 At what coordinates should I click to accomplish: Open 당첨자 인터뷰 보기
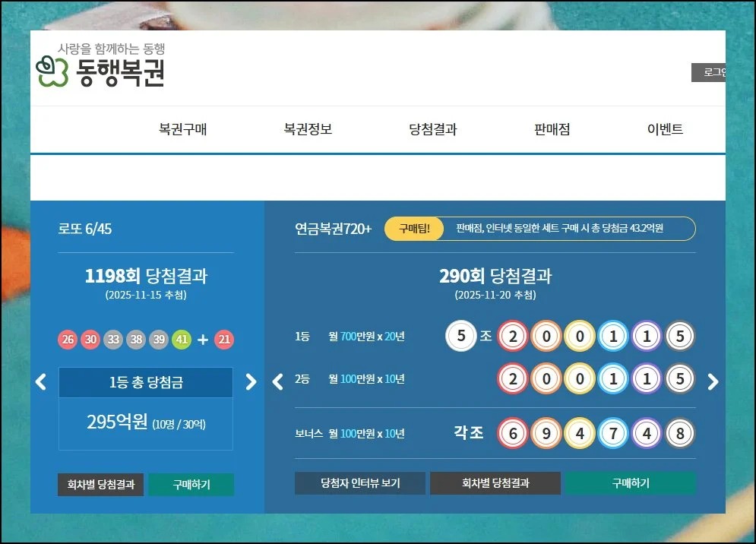360,483
